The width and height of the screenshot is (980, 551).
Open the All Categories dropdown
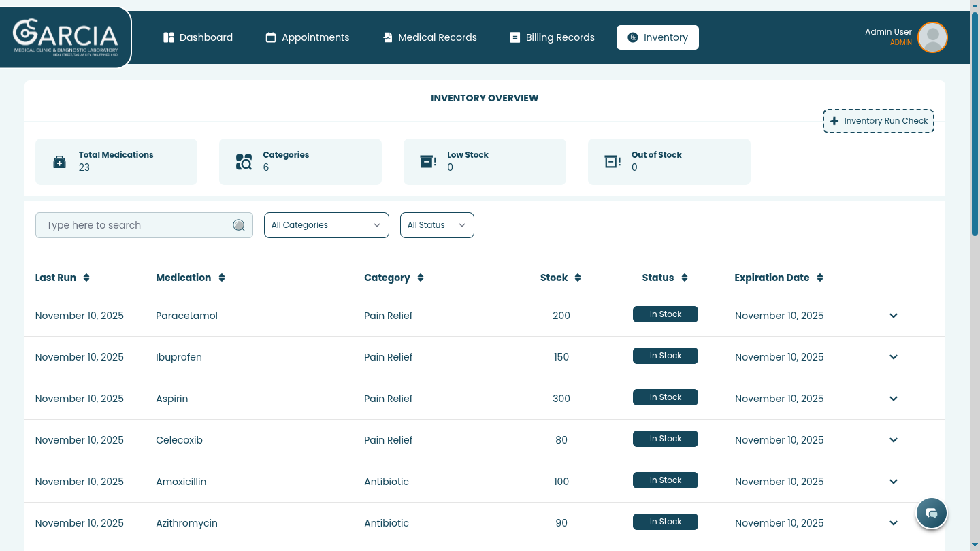326,225
